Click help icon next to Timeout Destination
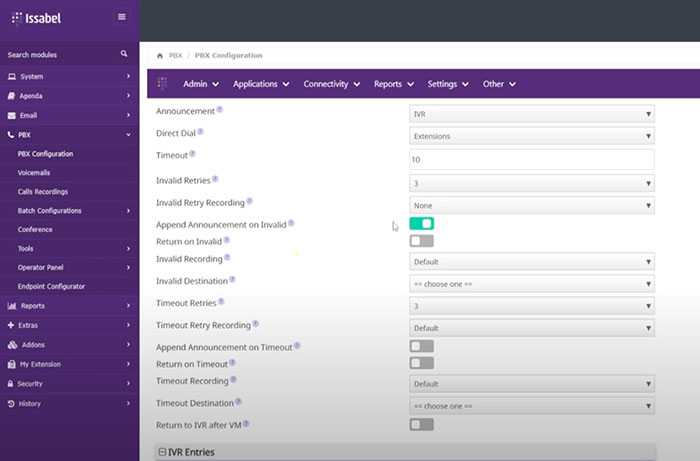The width and height of the screenshot is (700, 461). tap(238, 401)
